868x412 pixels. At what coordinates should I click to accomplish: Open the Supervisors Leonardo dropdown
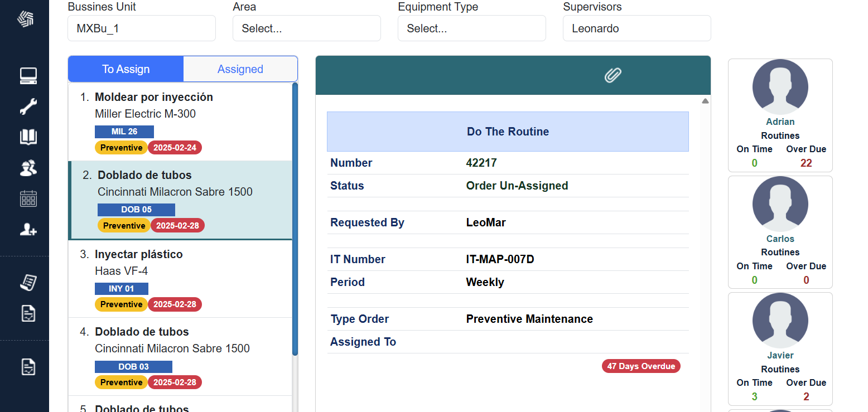click(637, 28)
